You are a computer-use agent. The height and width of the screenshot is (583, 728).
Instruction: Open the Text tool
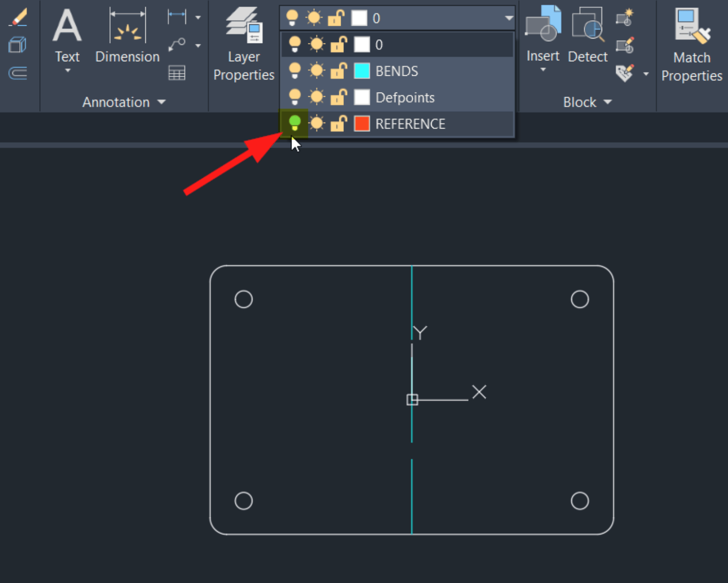[x=67, y=28]
